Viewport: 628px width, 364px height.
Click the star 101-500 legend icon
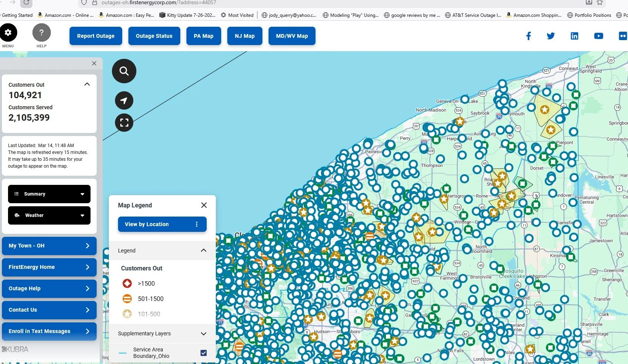(127, 314)
